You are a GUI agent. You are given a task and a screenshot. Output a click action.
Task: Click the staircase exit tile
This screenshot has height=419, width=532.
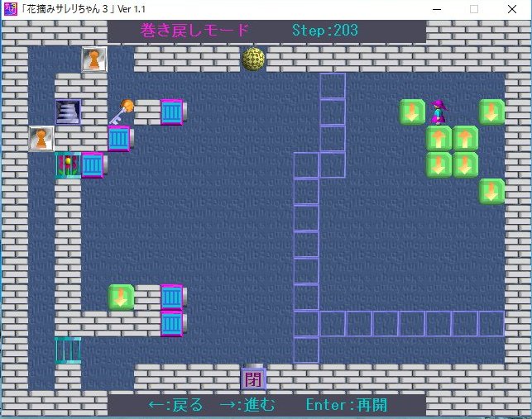pos(68,112)
